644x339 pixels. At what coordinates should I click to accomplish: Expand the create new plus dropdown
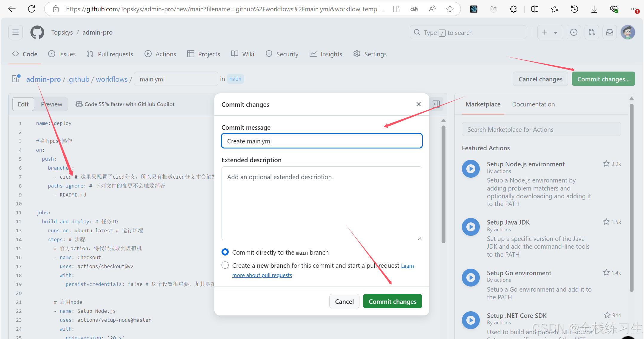tap(550, 32)
